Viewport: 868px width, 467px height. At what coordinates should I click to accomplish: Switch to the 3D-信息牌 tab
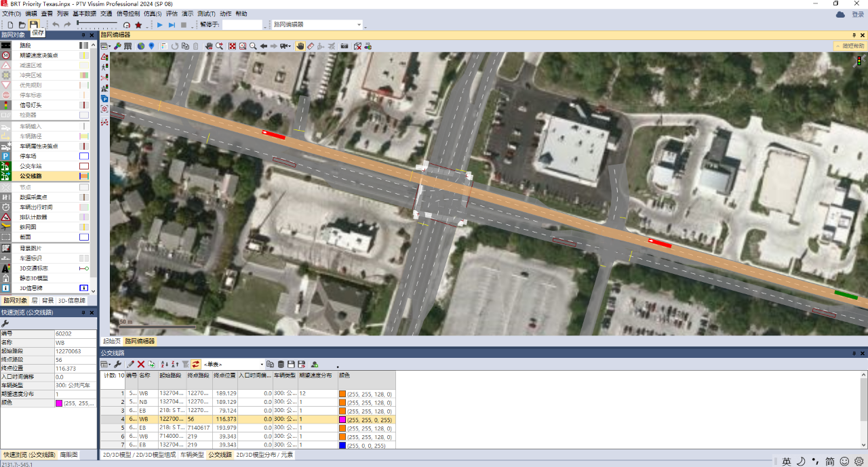[72, 300]
